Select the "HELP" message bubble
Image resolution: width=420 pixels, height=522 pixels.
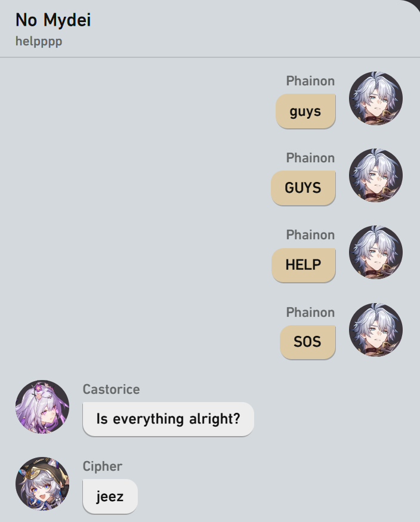click(x=304, y=265)
